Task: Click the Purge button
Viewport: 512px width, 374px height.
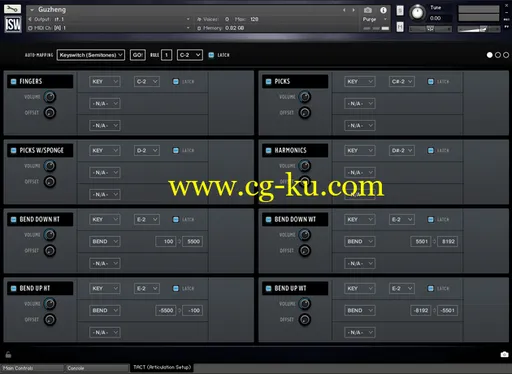Action: pos(371,19)
